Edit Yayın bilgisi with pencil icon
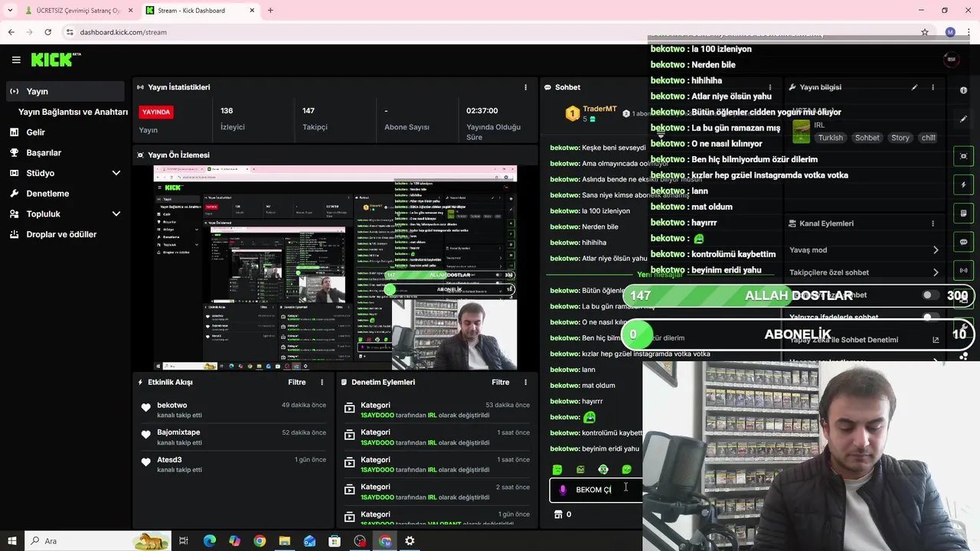 tap(914, 87)
